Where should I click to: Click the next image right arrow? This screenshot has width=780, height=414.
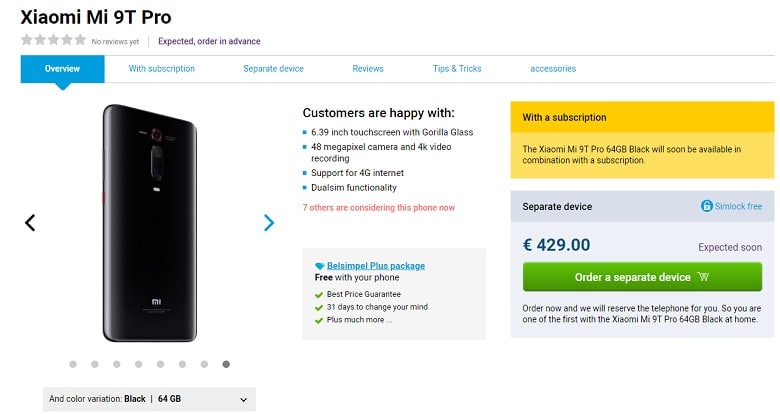point(269,222)
